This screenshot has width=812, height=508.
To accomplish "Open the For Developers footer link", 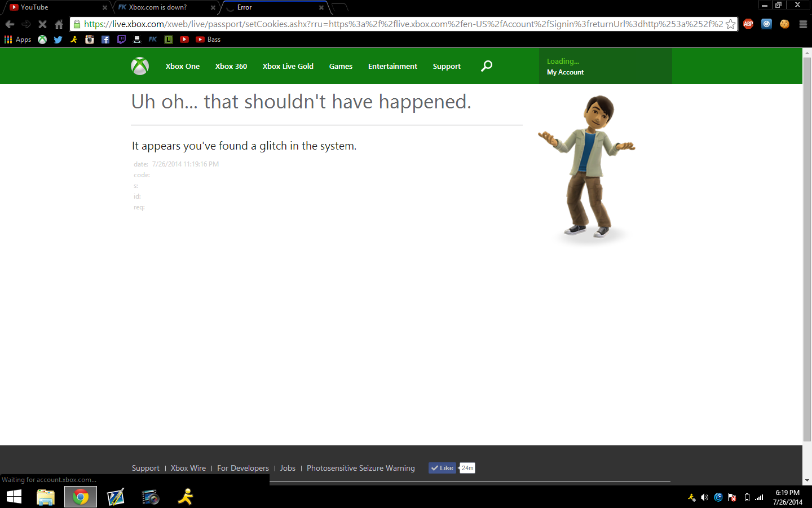I will 243,468.
